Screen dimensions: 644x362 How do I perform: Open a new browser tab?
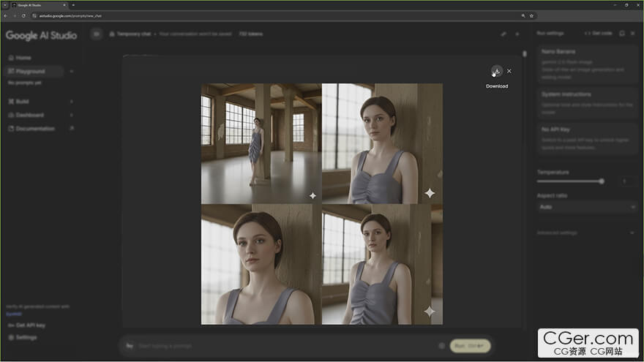73,4
